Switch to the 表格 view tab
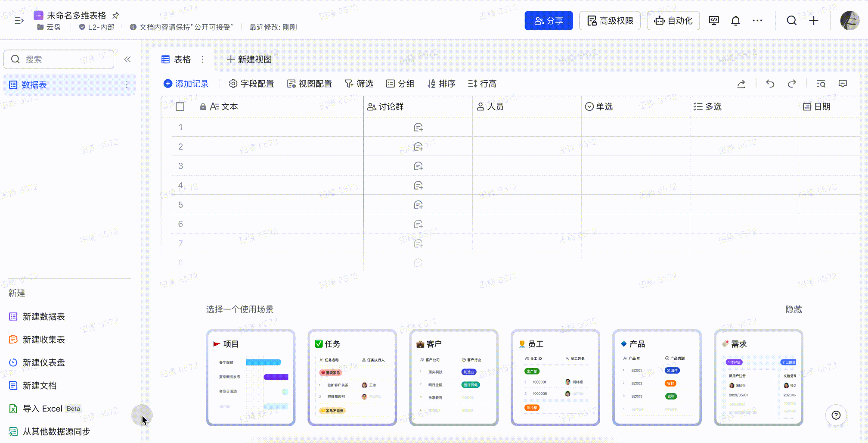Screen dimensions: 868x443 [x=177, y=59]
